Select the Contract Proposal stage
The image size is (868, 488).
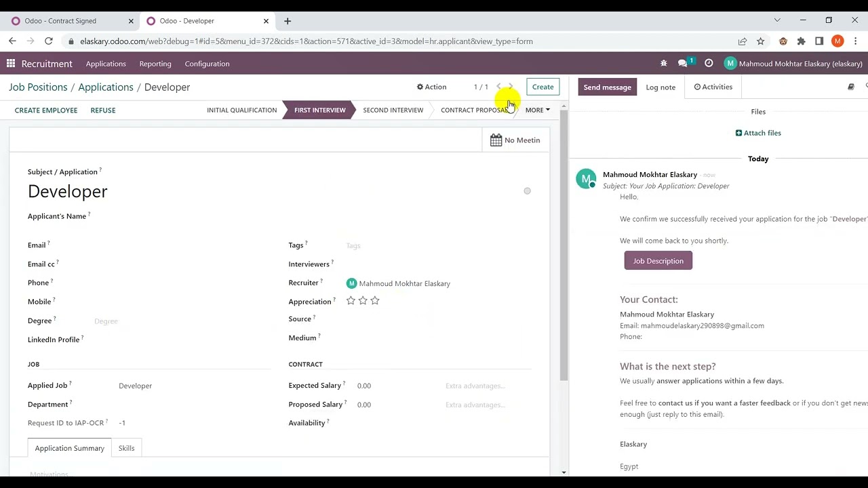(x=475, y=110)
